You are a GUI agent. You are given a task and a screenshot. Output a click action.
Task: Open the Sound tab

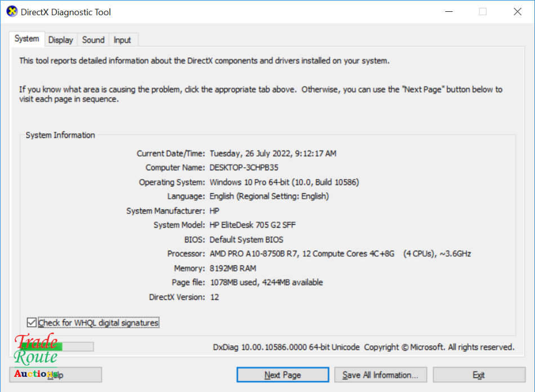pyautogui.click(x=93, y=40)
